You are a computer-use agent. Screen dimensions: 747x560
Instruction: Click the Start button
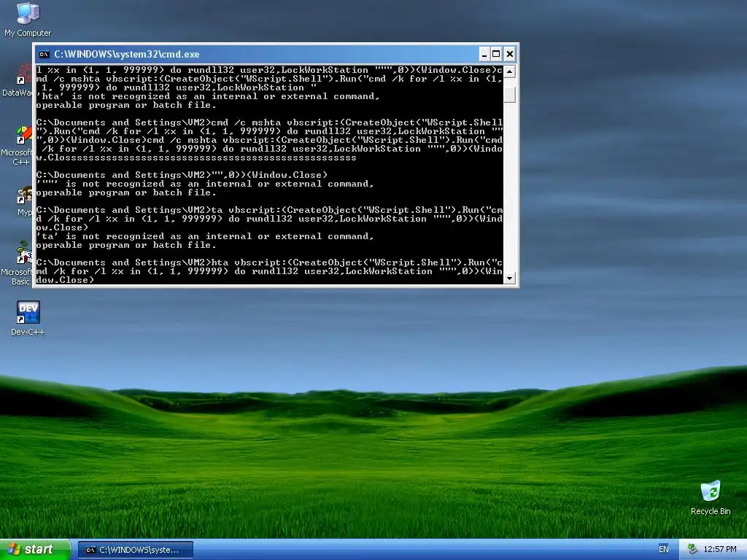35,549
